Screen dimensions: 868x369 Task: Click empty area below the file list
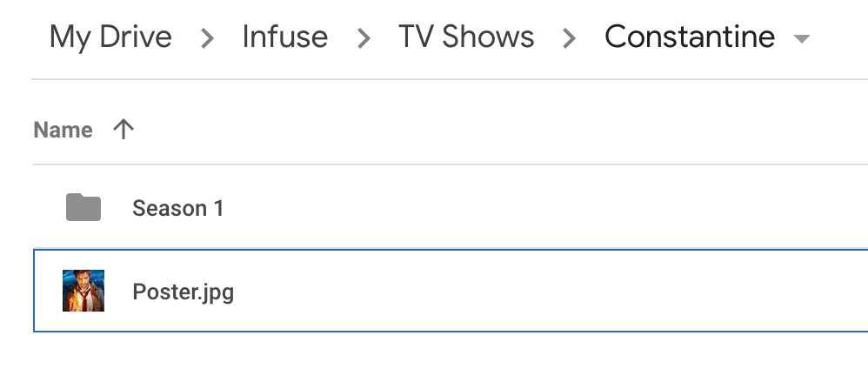435,351
